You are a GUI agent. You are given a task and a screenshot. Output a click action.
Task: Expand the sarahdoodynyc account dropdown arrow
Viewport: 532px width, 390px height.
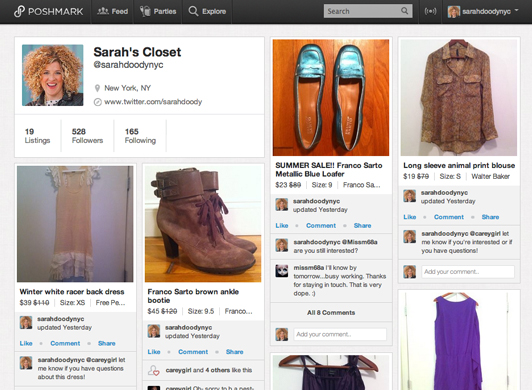pyautogui.click(x=516, y=10)
